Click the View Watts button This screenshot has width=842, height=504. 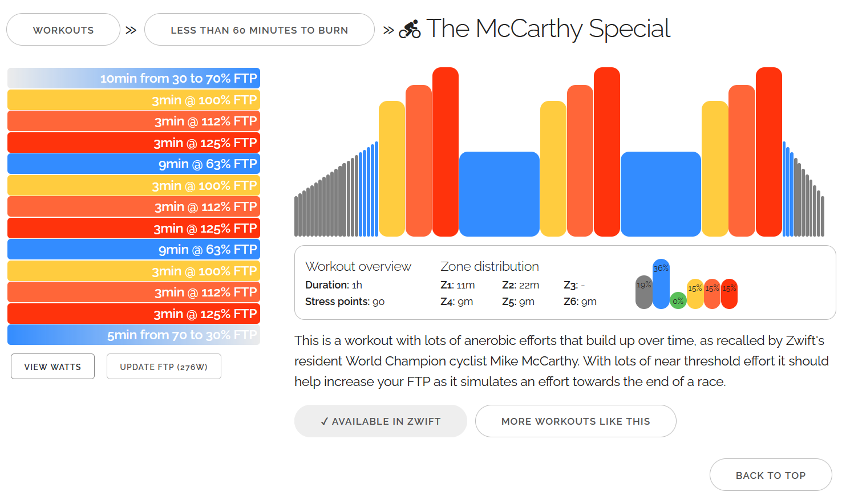(x=52, y=367)
